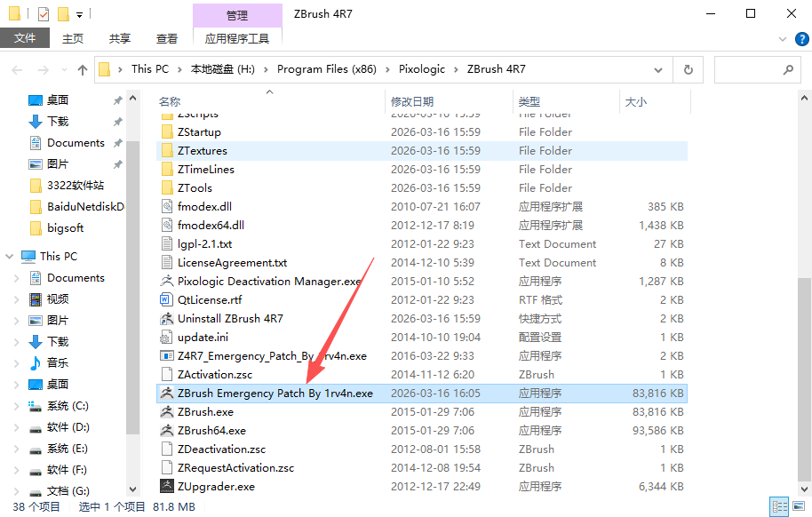Click the Z4R7_Emergency_Patch exe file icon
The image size is (812, 517).
(x=167, y=356)
